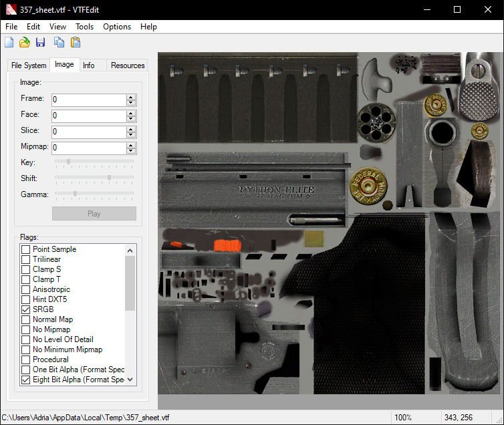
Task: Enable the Anisotropic flag
Action: point(25,289)
